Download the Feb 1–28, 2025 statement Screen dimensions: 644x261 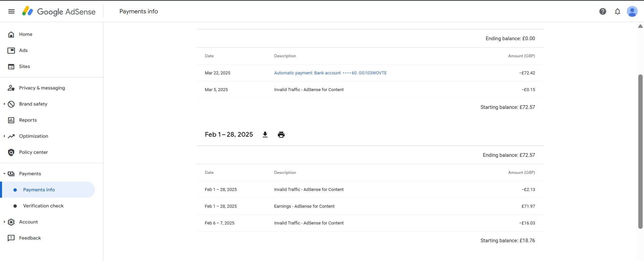265,135
